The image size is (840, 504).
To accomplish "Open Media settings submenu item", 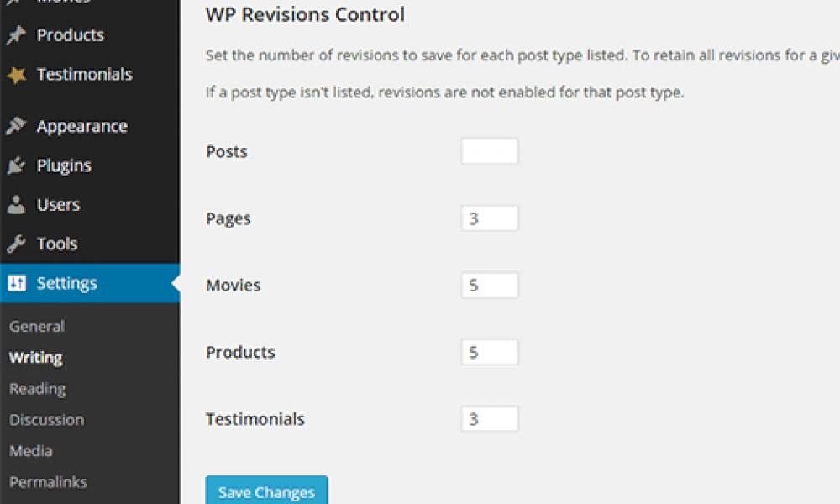I will pos(29,451).
